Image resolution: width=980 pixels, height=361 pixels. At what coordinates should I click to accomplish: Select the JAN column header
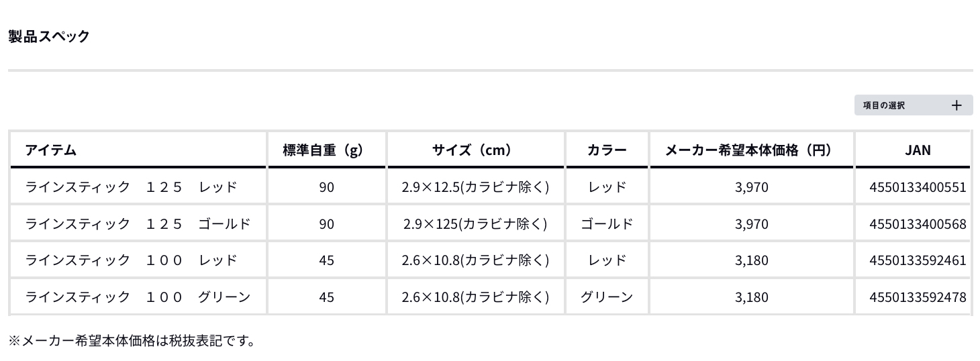click(918, 150)
